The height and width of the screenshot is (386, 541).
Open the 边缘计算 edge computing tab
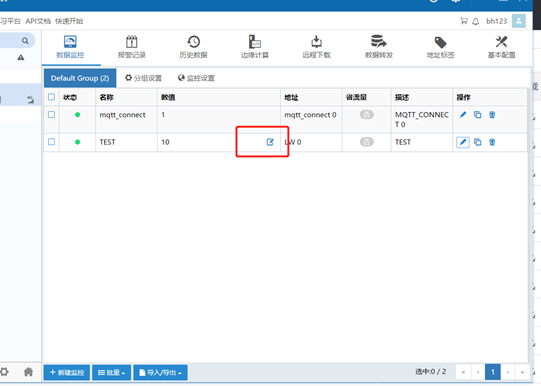255,47
